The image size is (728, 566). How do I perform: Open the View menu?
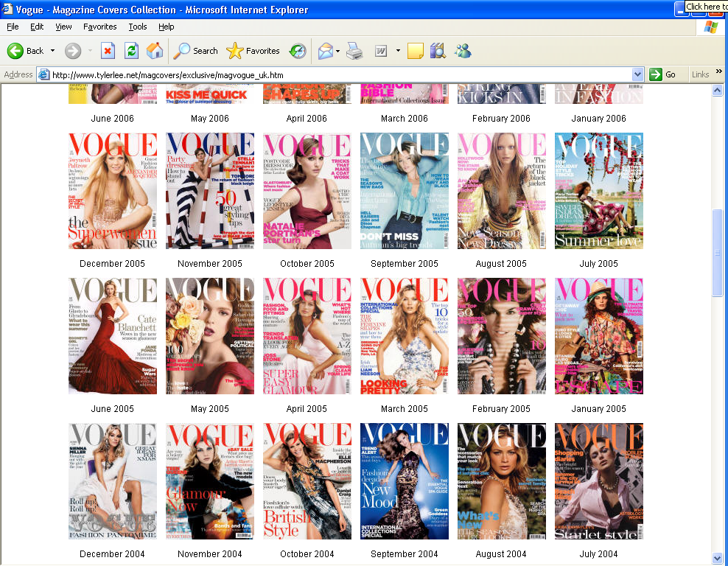click(63, 27)
